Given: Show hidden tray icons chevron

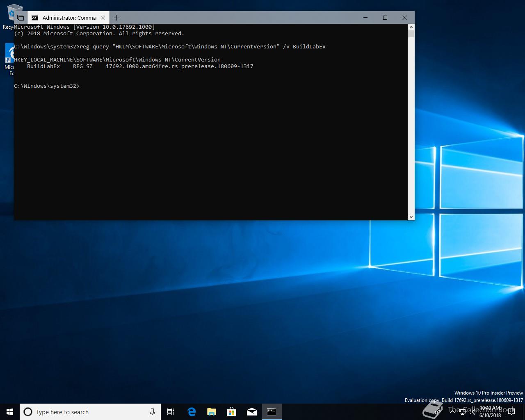Looking at the screenshot, I should click(452, 412).
